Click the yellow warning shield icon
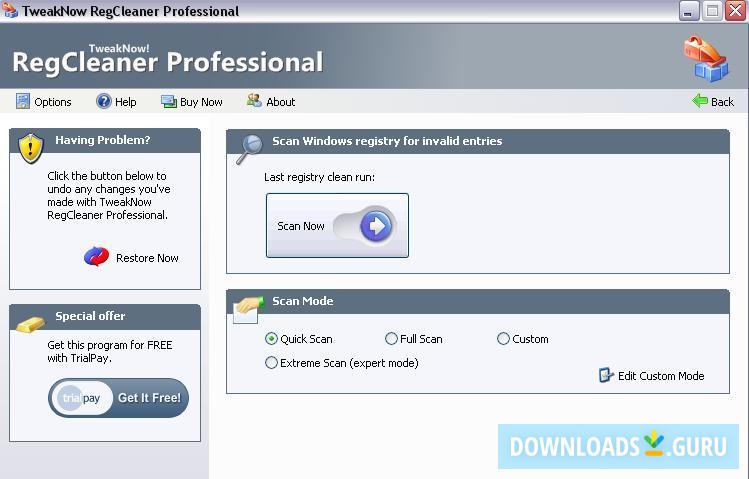Screen dimensions: 749x479 [31, 149]
